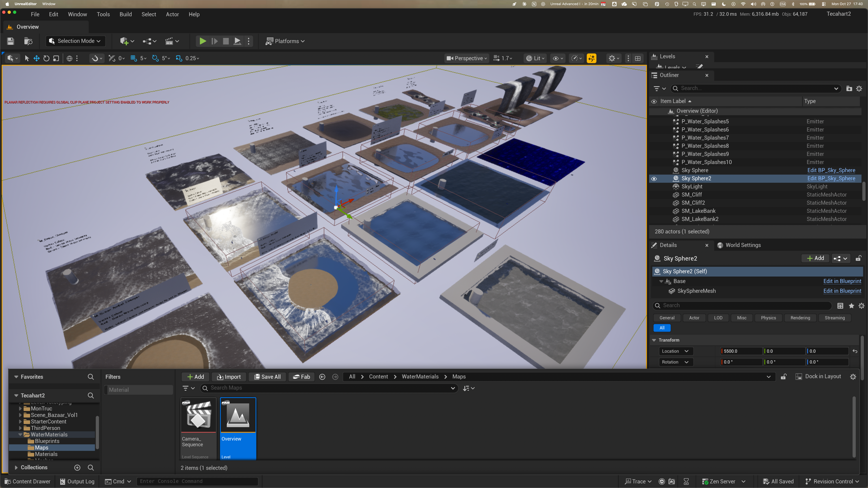Image resolution: width=868 pixels, height=488 pixels.
Task: Click the Stop simulation square icon
Action: click(226, 41)
